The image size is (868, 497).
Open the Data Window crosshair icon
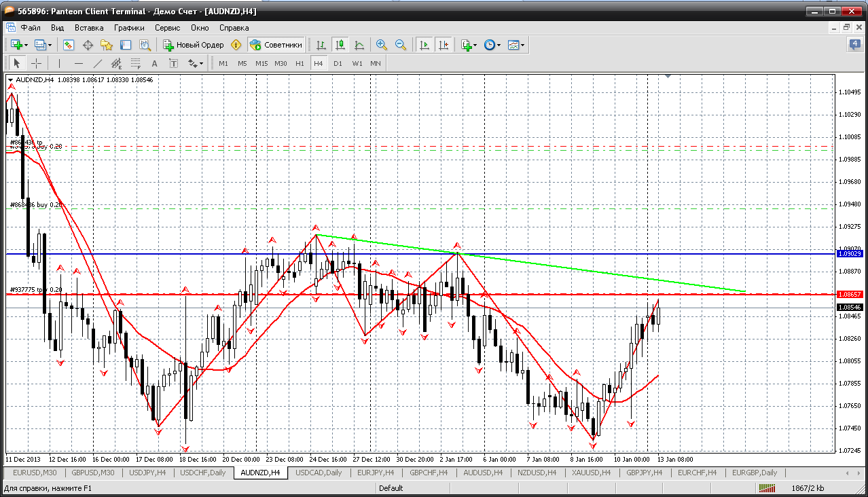click(x=88, y=45)
